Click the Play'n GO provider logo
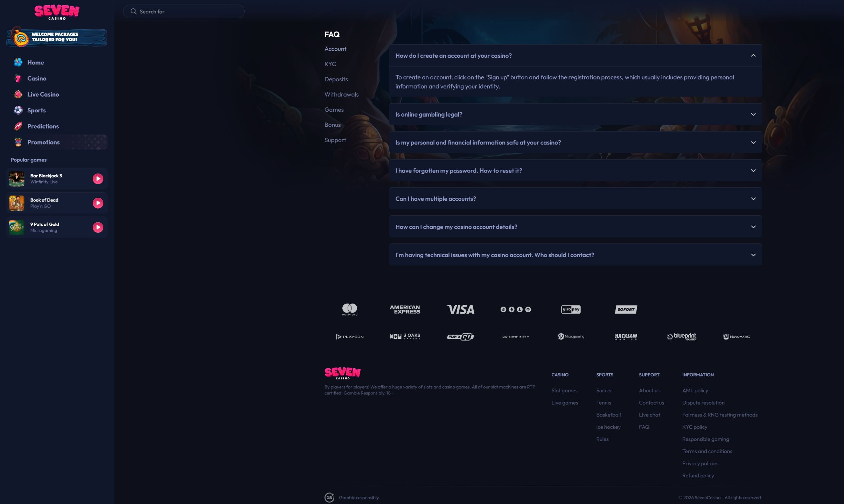Screen dimensions: 844x504 460,337
